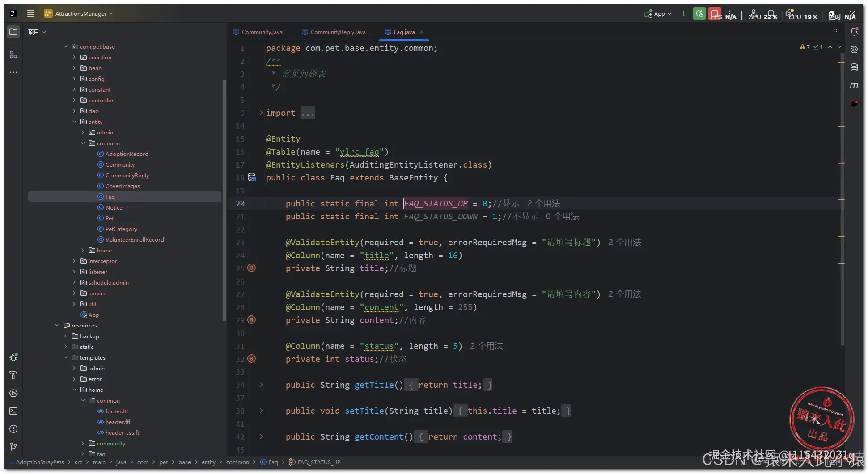Open editor tab options menu
Viewport: 868px width, 474px height.
[836, 32]
